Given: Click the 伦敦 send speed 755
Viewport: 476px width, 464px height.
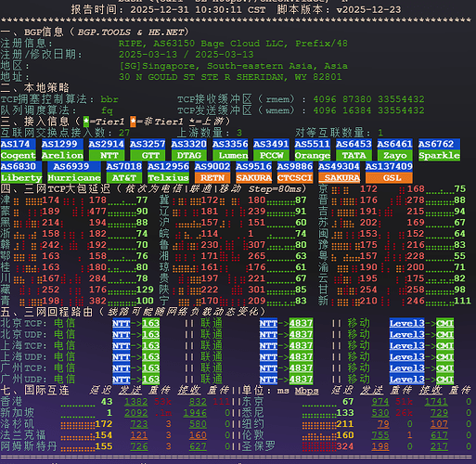Looking at the screenshot, I should coord(380,435).
